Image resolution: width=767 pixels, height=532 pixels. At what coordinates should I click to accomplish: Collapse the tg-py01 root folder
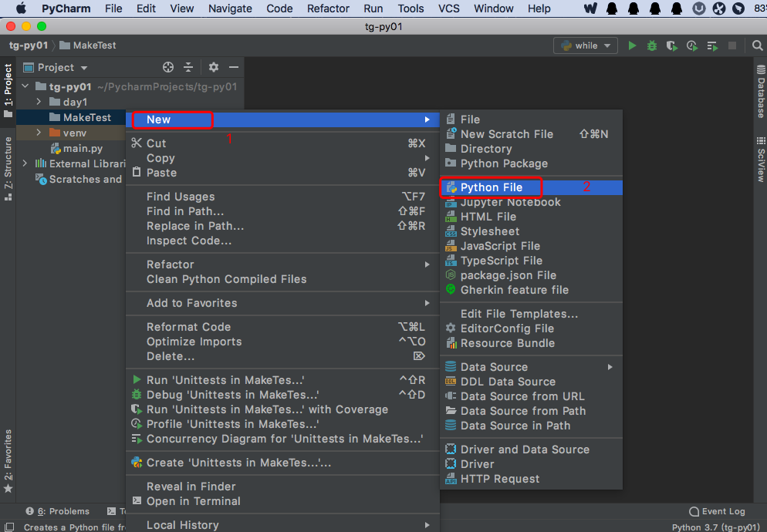(25, 86)
